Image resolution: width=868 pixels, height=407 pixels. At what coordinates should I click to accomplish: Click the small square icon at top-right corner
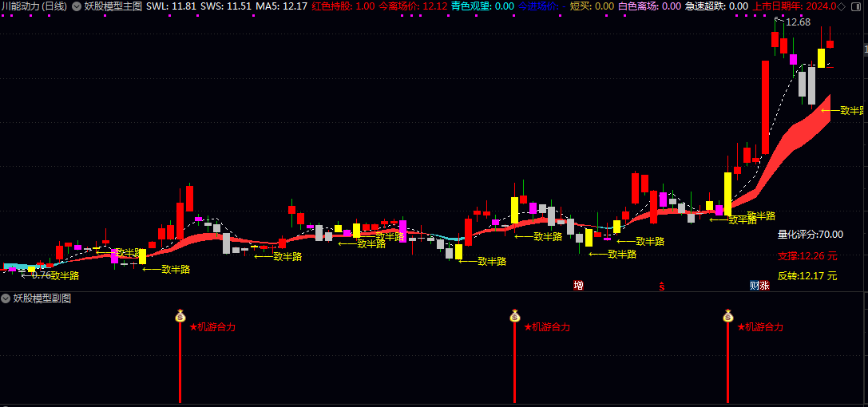[856, 6]
